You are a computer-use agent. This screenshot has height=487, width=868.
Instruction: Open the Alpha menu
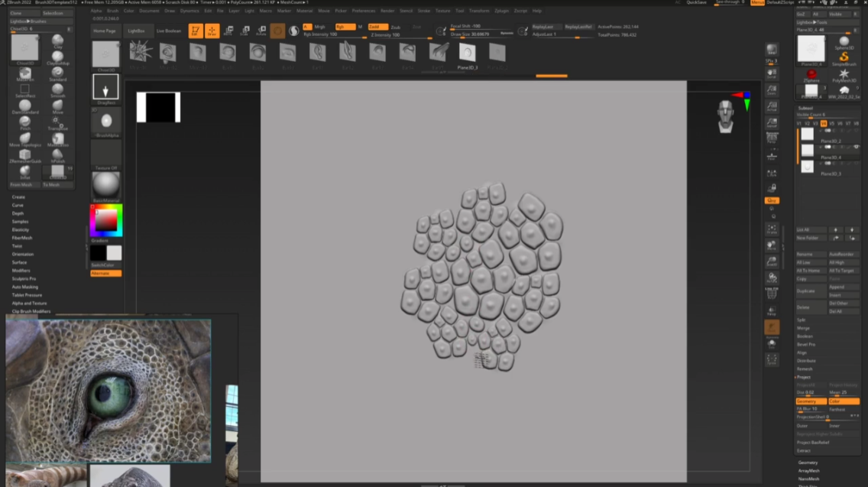pos(96,11)
